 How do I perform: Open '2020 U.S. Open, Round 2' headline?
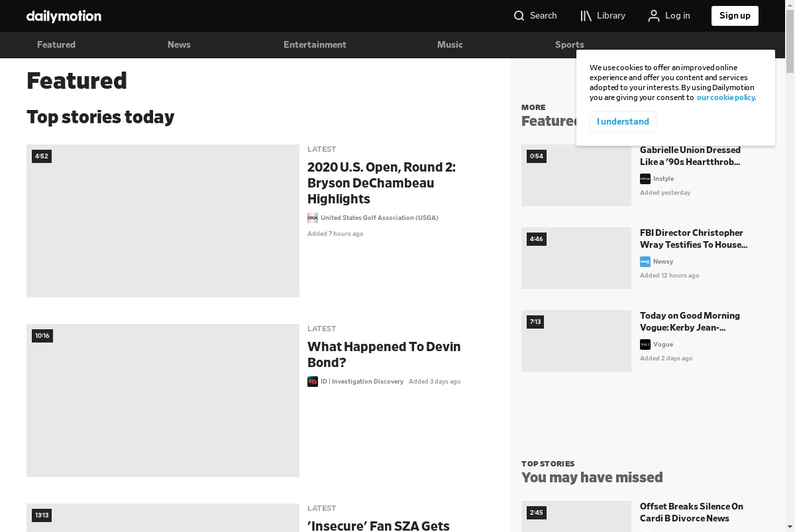(x=382, y=183)
